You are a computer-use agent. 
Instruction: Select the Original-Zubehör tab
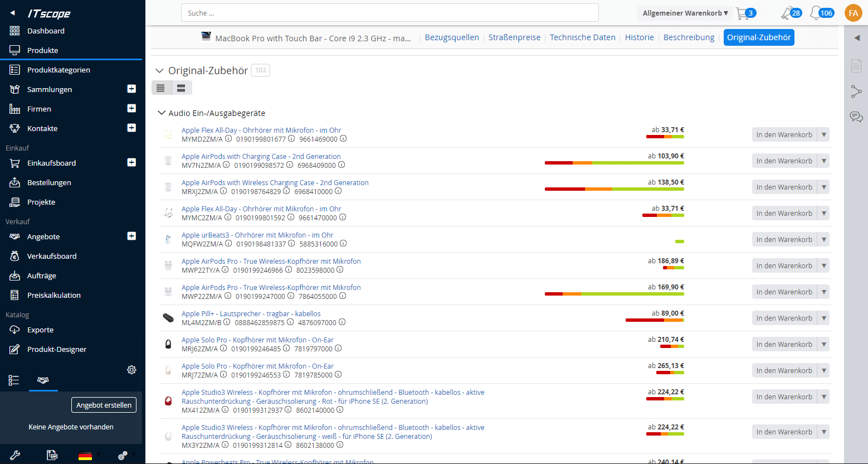[x=759, y=37]
